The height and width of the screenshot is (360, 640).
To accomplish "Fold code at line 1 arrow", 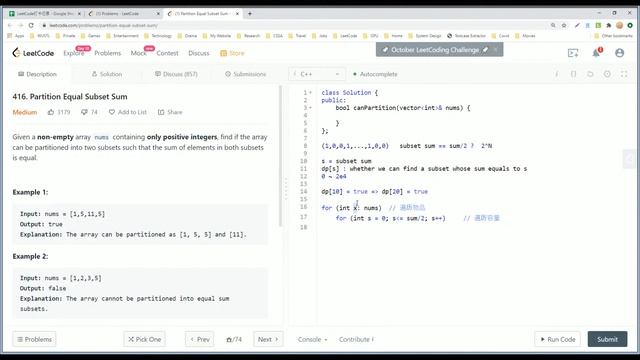I will (x=311, y=93).
